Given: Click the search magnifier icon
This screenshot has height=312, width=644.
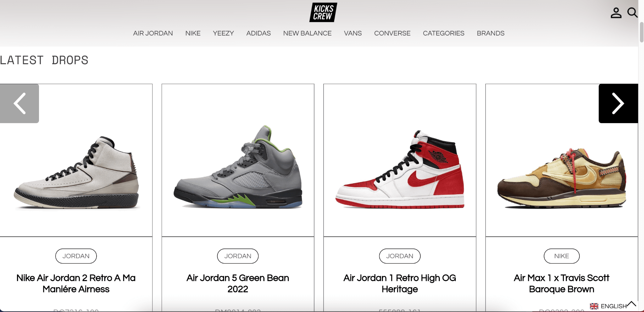Looking at the screenshot, I should point(632,13).
